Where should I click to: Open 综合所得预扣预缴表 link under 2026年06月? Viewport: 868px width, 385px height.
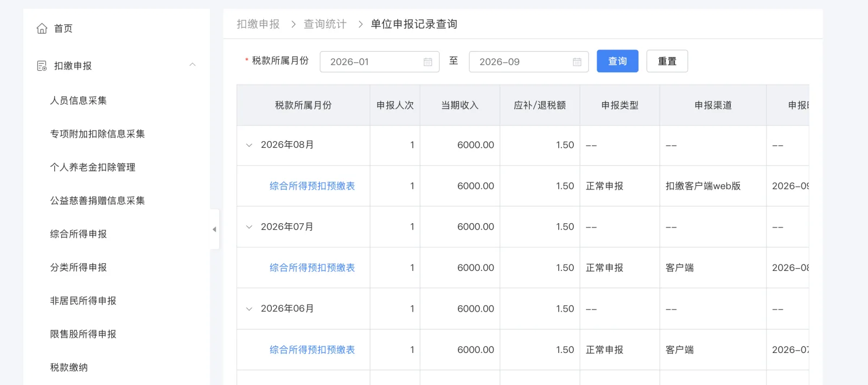coord(312,350)
